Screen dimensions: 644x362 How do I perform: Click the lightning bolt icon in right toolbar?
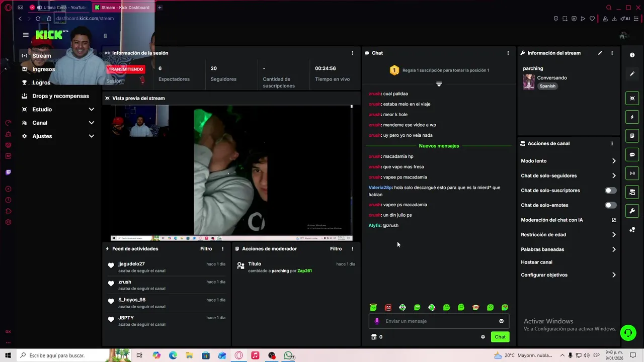click(632, 117)
